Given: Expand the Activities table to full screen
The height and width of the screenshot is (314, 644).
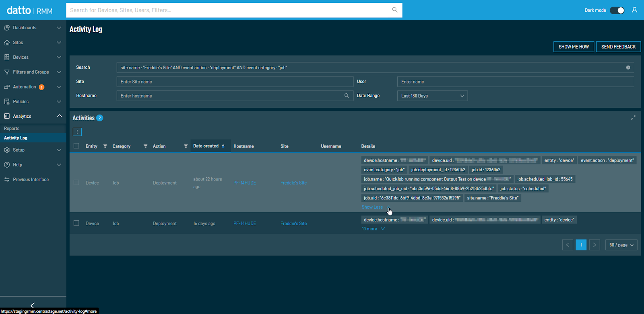Looking at the screenshot, I should tap(633, 118).
